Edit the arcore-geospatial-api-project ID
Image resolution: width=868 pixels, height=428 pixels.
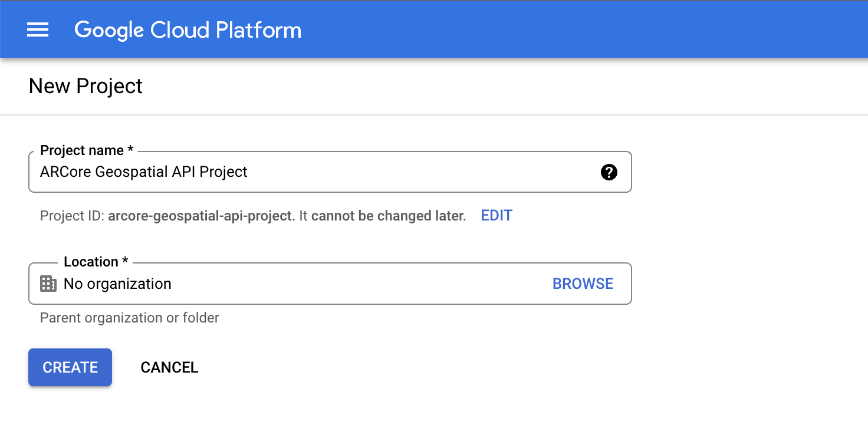496,215
